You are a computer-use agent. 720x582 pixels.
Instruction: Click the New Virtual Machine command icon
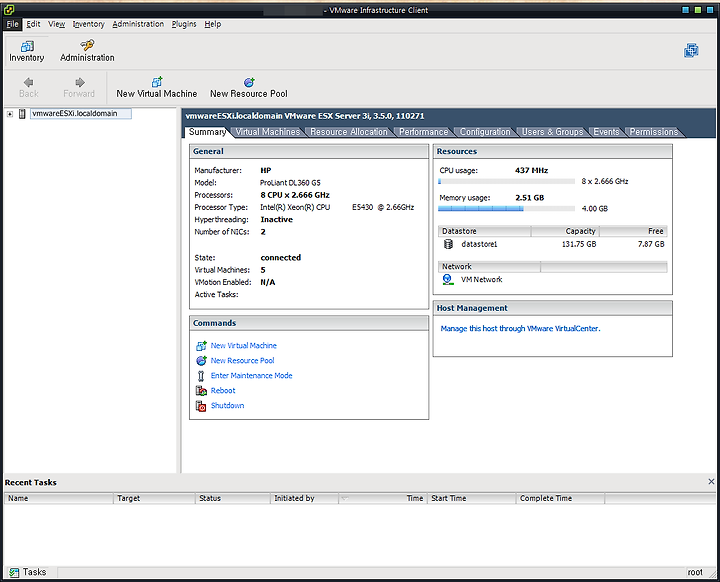tap(201, 345)
